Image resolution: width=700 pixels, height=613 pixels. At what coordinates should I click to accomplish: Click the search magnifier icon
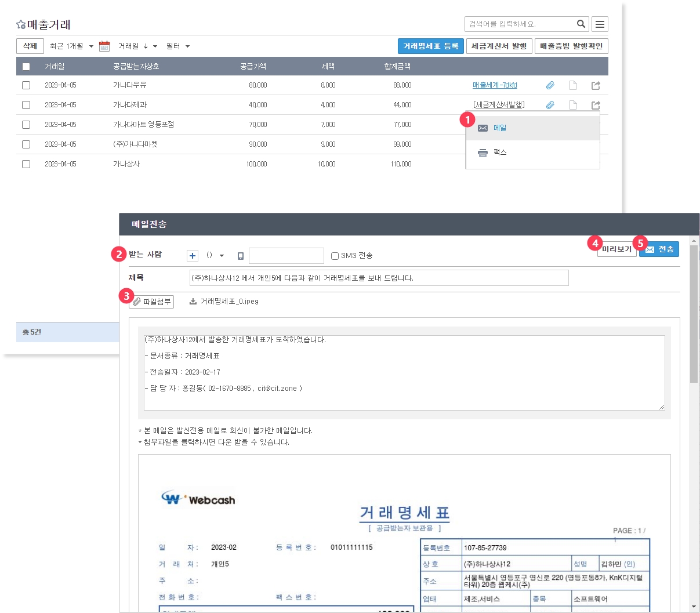(x=581, y=24)
